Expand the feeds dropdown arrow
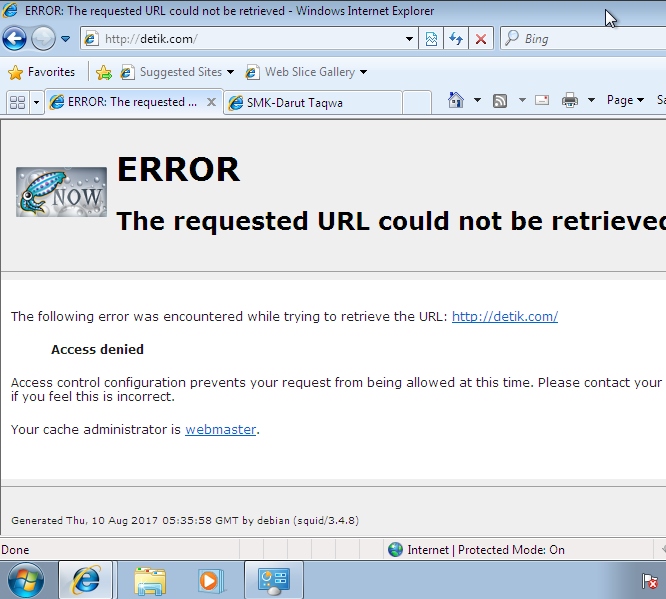The width and height of the screenshot is (666, 599). pyautogui.click(x=522, y=100)
